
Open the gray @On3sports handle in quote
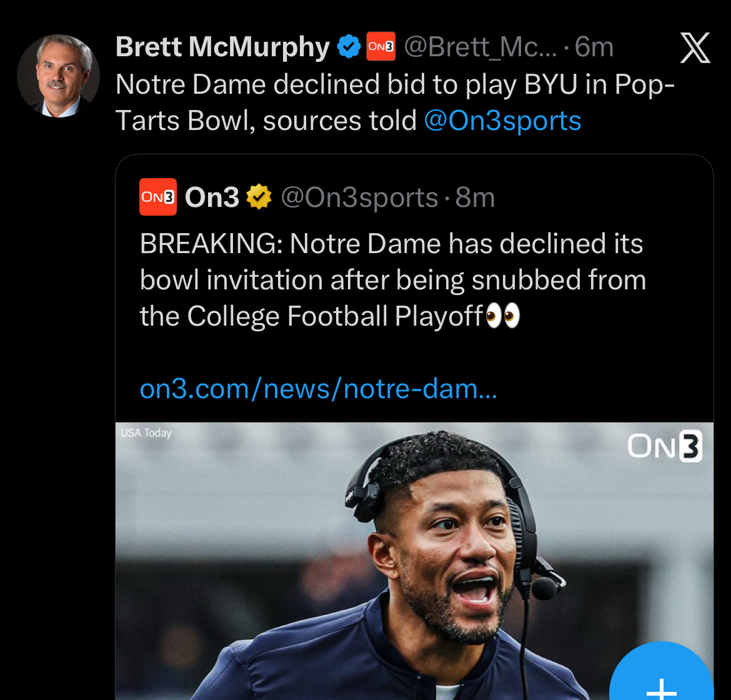(359, 197)
